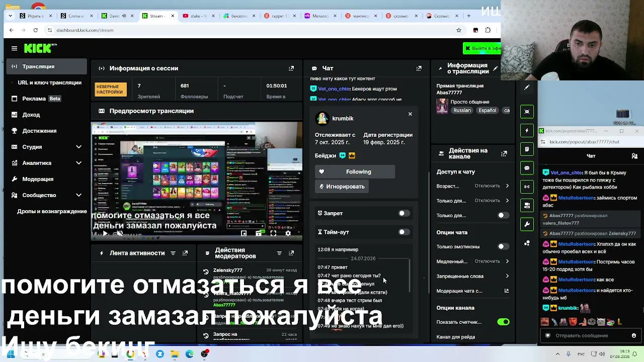Enter fullscreen in stream preview
This screenshot has height=362, width=644.
[x=273, y=233]
